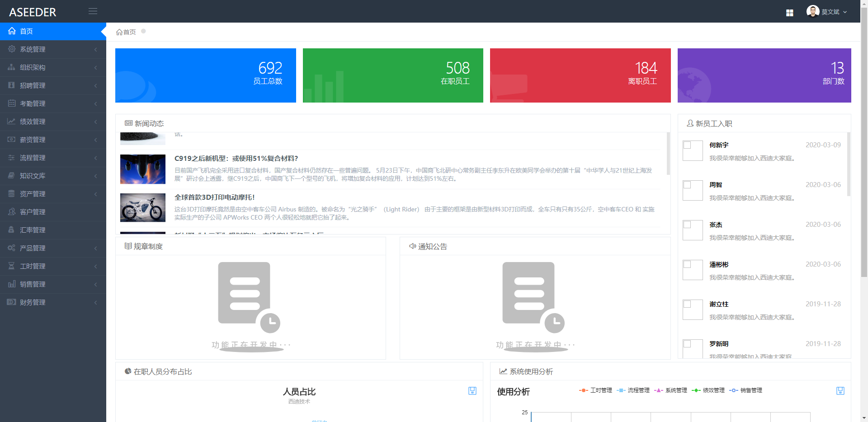This screenshot has height=422, width=868.
Task: Click new employee 何新宇 name
Action: (x=719, y=145)
